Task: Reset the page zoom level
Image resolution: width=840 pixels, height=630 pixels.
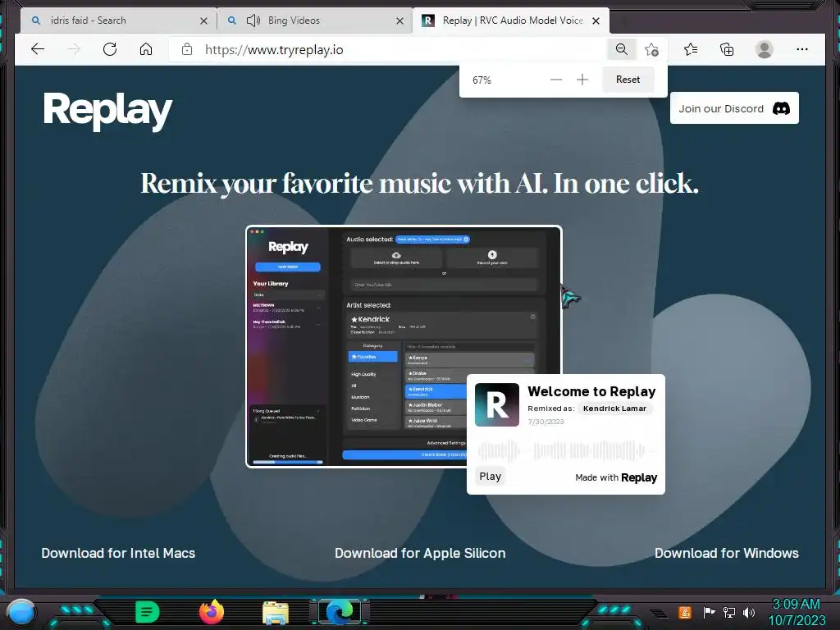Action: click(628, 80)
